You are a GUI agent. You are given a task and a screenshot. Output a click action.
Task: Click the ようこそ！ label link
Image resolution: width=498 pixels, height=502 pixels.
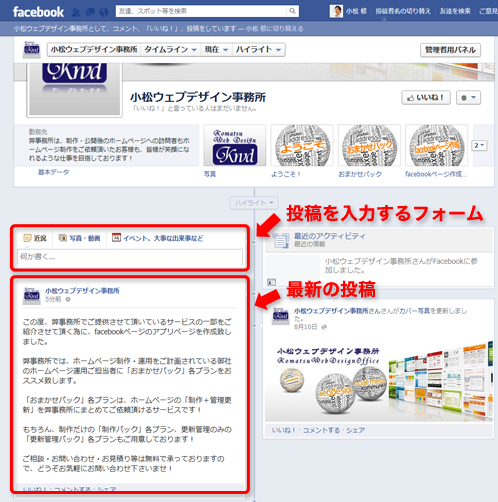pyautogui.click(x=286, y=174)
